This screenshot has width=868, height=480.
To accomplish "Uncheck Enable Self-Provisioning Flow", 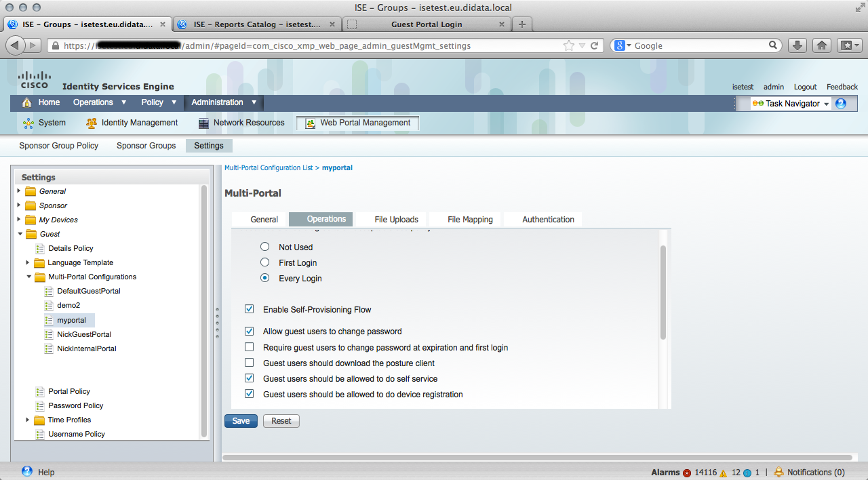I will [250, 310].
